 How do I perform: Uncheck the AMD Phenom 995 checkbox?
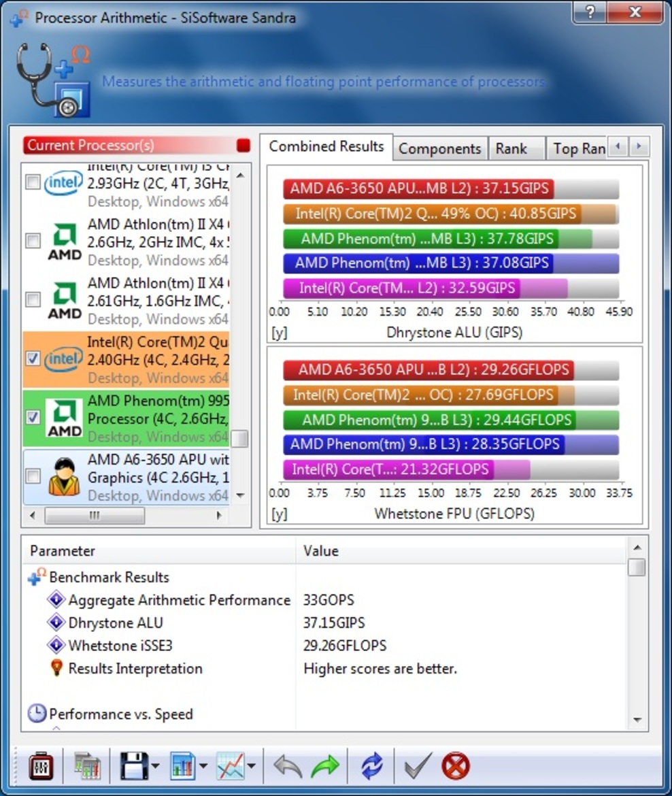[33, 417]
